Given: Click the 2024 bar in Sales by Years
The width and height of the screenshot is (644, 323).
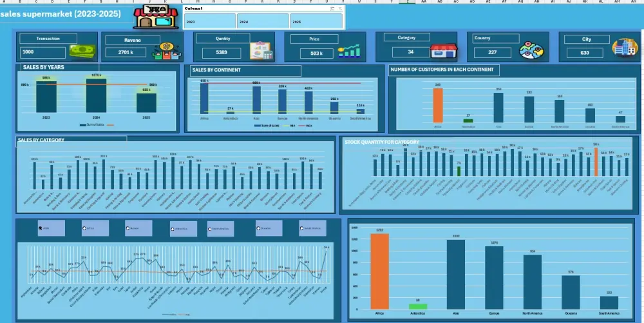Looking at the screenshot, I should pyautogui.click(x=96, y=96).
